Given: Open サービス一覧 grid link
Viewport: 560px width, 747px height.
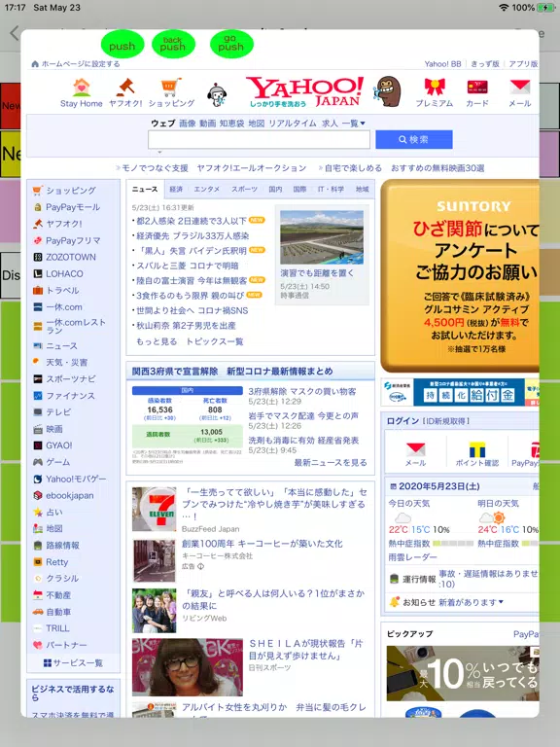Looking at the screenshot, I should tap(73, 662).
